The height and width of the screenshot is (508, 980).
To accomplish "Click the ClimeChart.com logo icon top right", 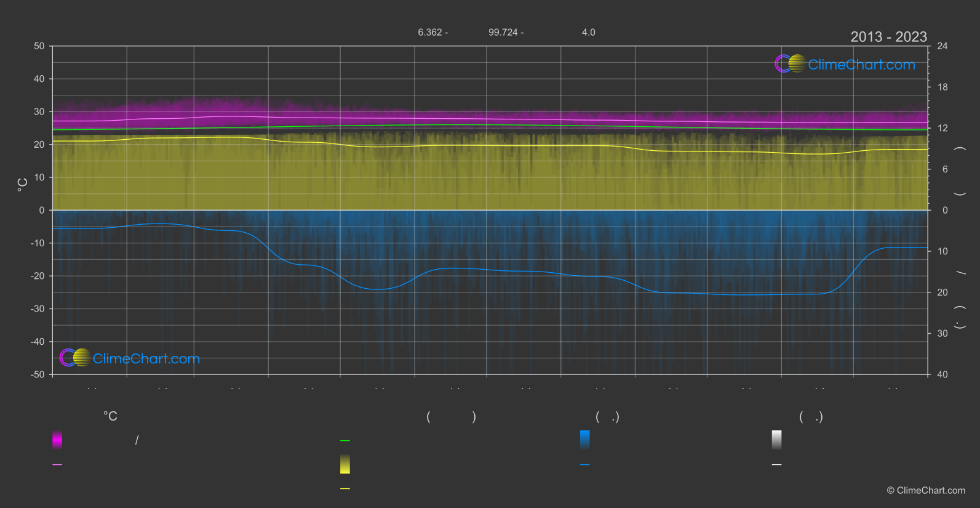I will click(x=790, y=63).
